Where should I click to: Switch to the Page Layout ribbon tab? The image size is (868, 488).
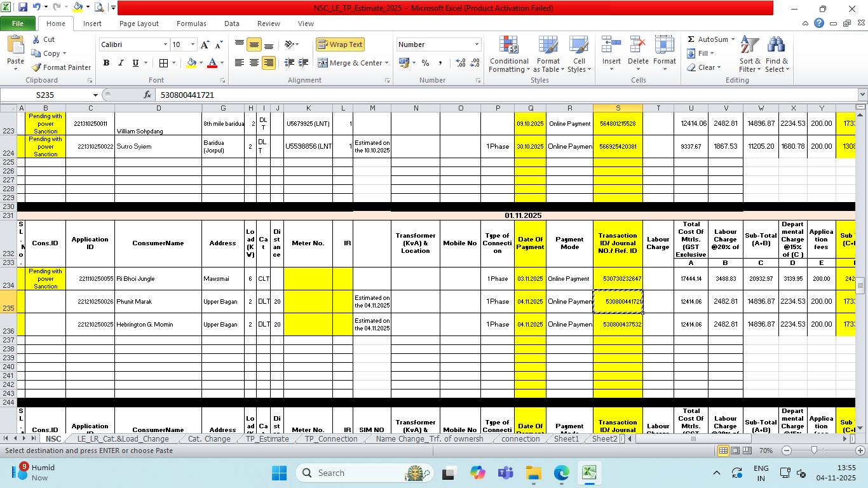tap(139, 24)
